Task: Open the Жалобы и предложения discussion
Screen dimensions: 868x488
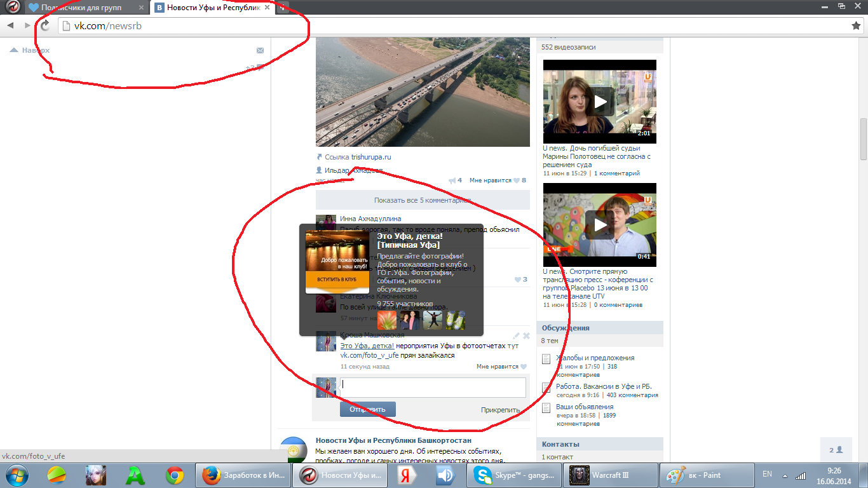Action: [x=595, y=358]
